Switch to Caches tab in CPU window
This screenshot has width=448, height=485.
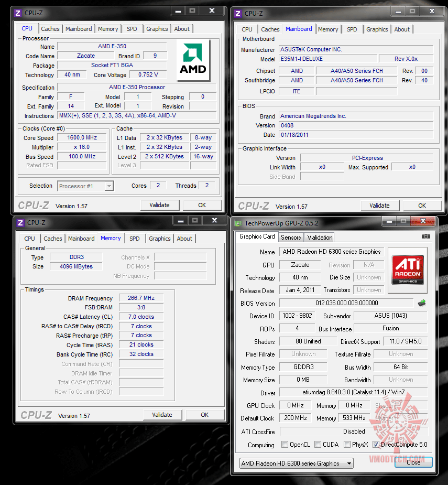(x=50, y=29)
